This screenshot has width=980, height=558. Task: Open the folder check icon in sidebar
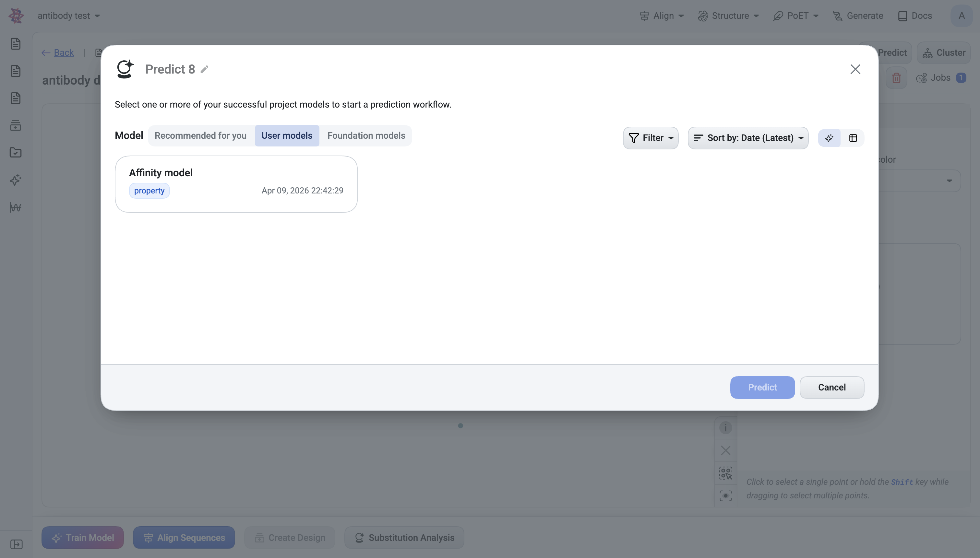(x=15, y=153)
